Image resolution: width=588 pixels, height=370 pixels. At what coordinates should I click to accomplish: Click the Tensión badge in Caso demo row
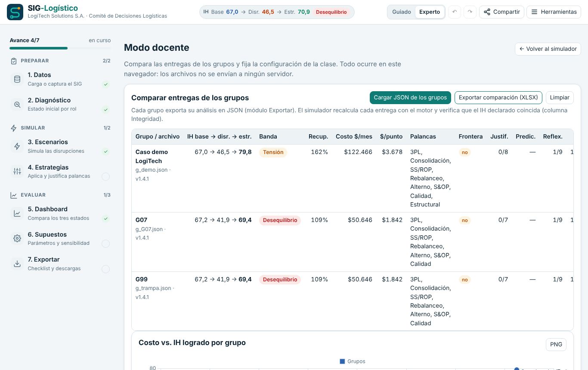click(273, 152)
